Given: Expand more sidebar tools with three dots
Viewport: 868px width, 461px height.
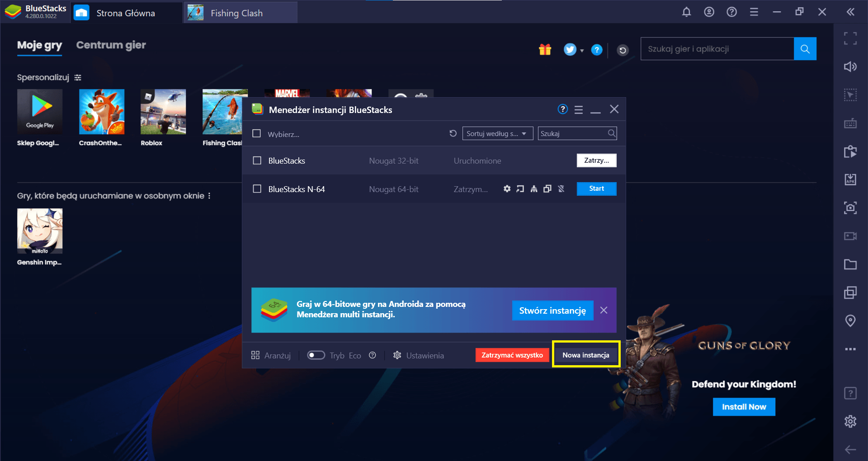Looking at the screenshot, I should coord(850,349).
